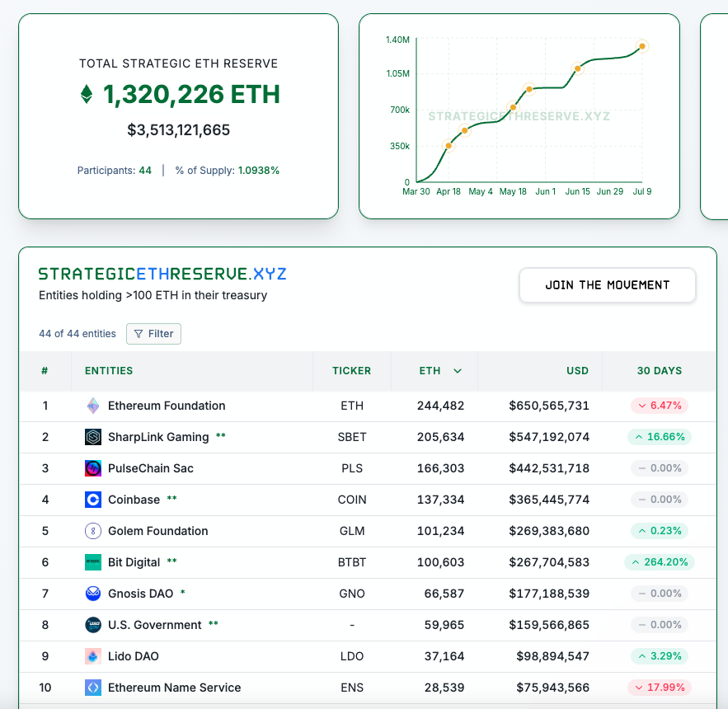Screen dimensions: 728x709
Task: Click the double asterisk next to U.S. Government
Action: (x=213, y=623)
